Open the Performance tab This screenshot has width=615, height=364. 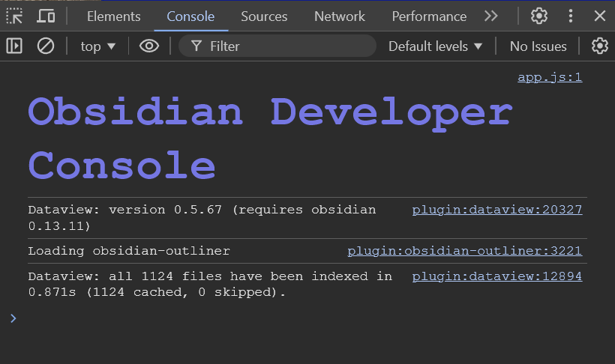pos(429,16)
